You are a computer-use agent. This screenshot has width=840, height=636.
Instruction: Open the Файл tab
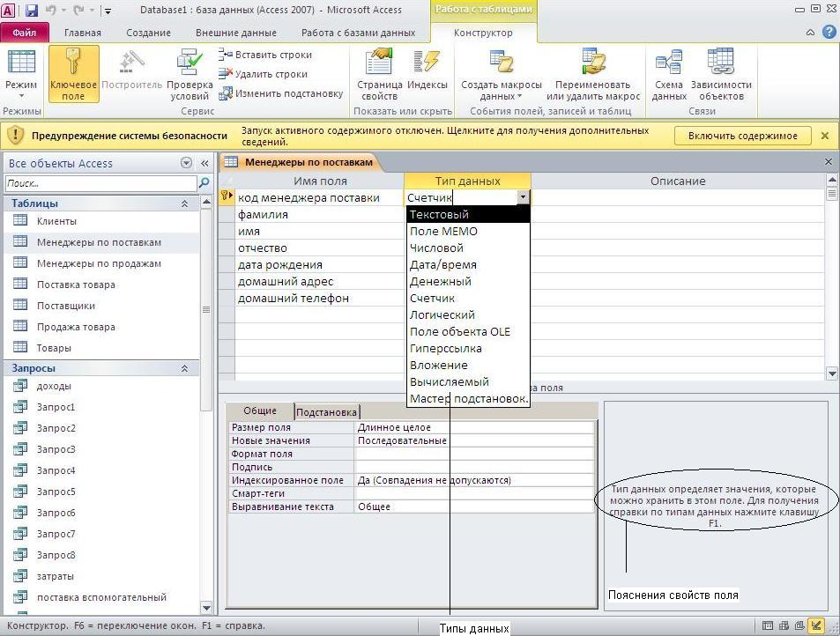click(25, 32)
